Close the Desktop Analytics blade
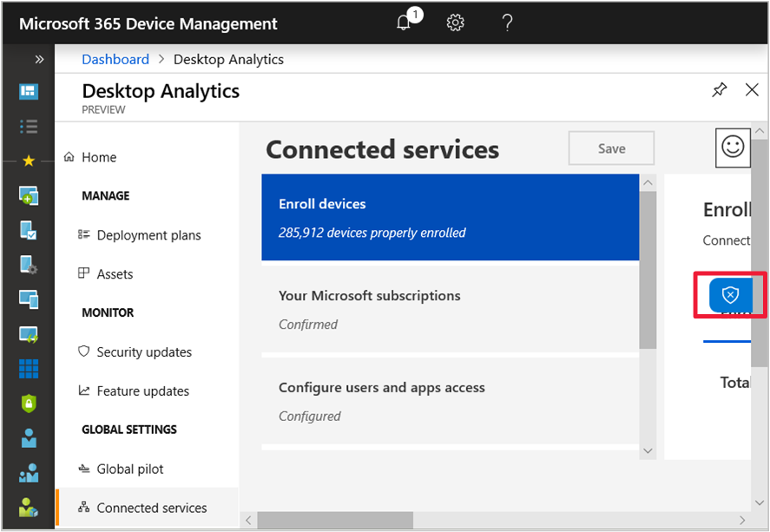 tap(752, 89)
